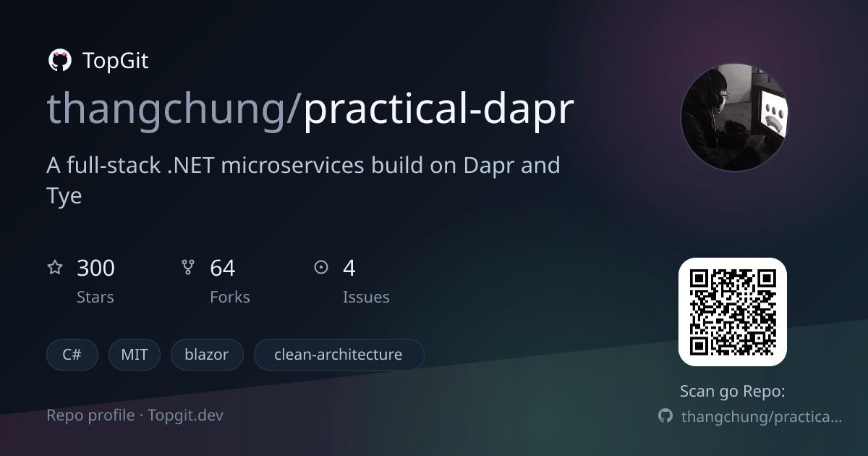
Task: Select the C# tag
Action: (72, 355)
